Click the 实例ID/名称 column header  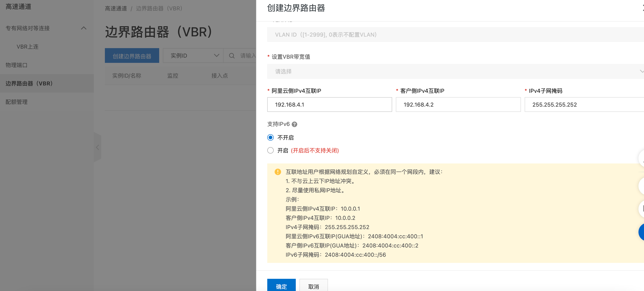tap(127, 76)
